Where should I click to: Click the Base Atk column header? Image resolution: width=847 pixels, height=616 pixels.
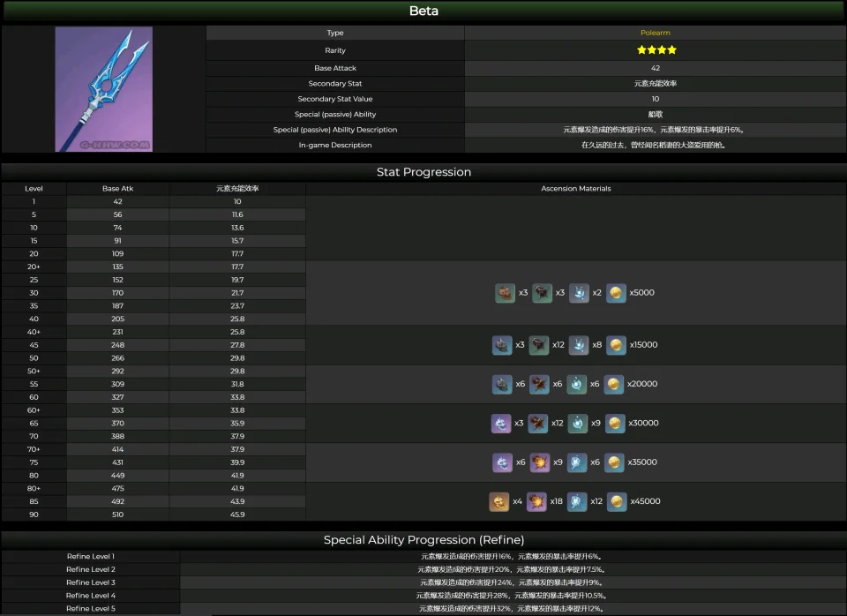tap(117, 188)
